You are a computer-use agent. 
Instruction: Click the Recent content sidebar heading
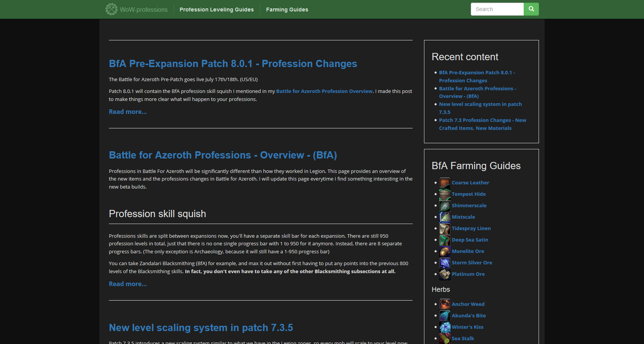(465, 57)
